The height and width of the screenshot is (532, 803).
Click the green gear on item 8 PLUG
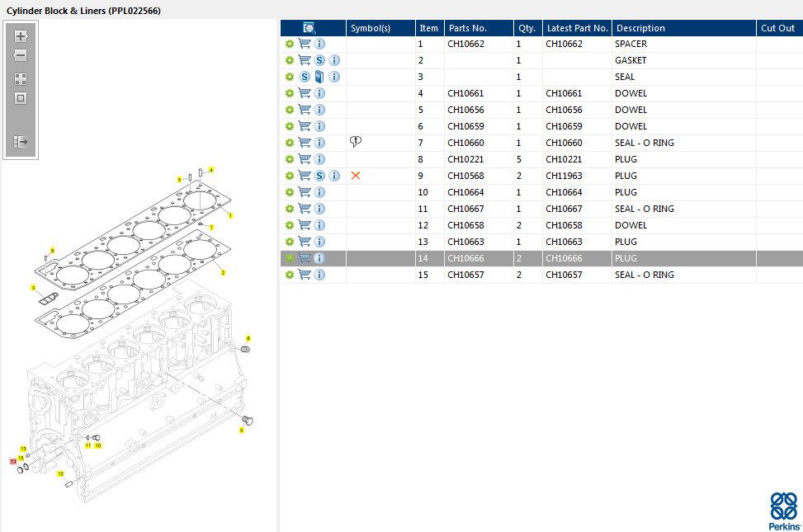pos(290,159)
